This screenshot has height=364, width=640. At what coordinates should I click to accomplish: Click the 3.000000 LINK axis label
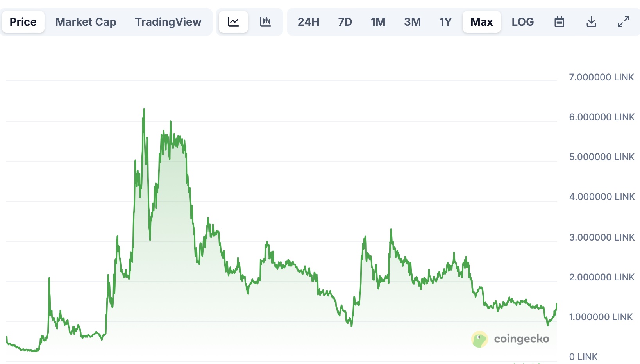(602, 237)
